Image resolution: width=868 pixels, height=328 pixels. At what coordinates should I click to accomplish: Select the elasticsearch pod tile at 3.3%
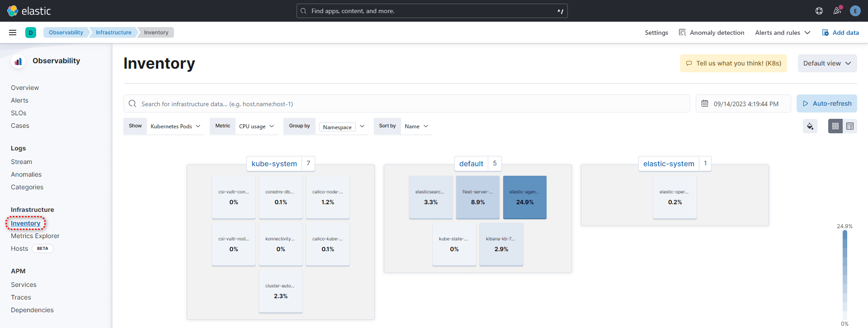(431, 197)
